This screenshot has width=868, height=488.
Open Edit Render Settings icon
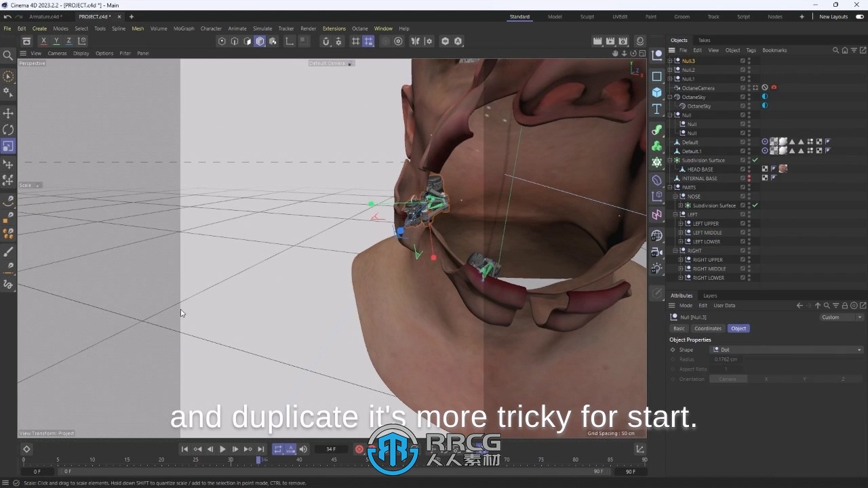coord(623,41)
